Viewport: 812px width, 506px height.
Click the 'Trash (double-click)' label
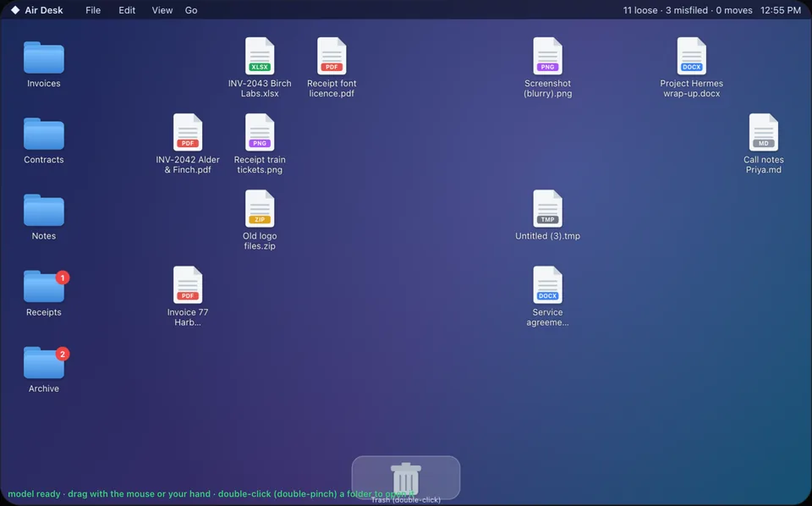tap(405, 500)
